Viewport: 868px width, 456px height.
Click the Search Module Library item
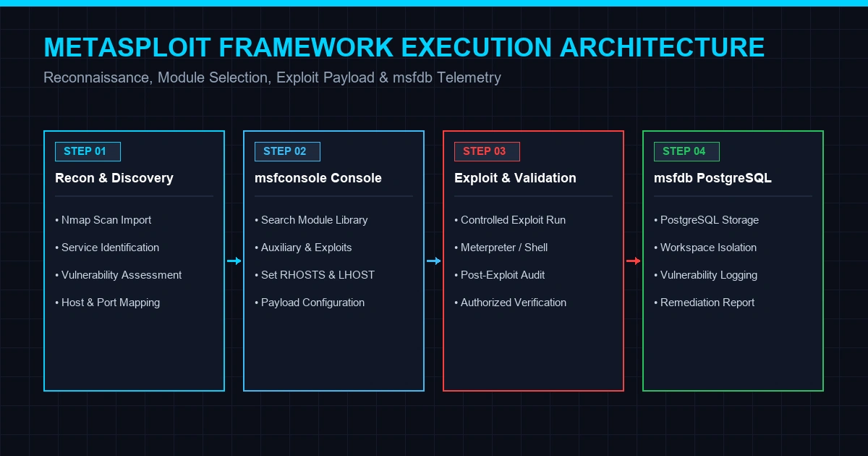coord(311,220)
